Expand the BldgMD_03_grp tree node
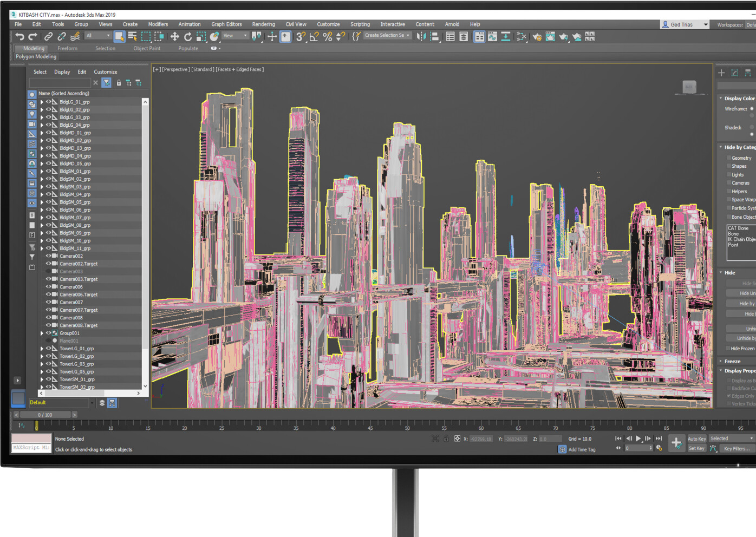Screen dimensions: 756x537 (x=42, y=148)
